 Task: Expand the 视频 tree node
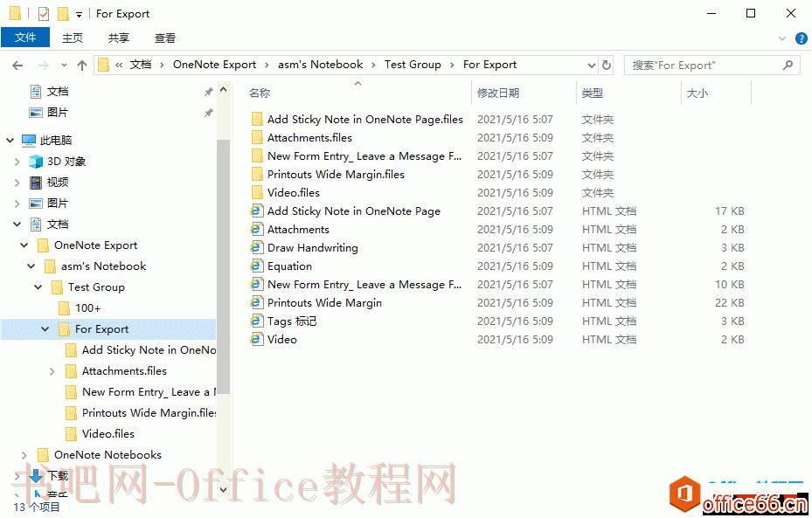[x=17, y=183]
